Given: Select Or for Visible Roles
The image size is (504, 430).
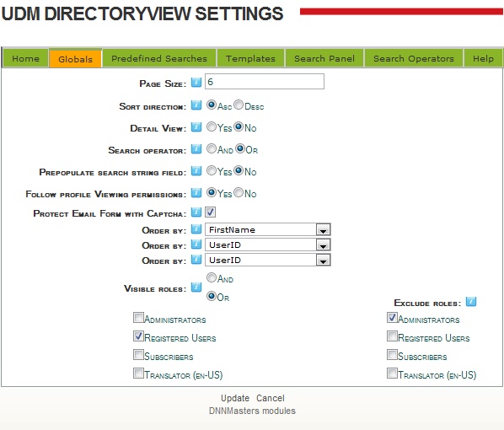Looking at the screenshot, I should tap(212, 296).
